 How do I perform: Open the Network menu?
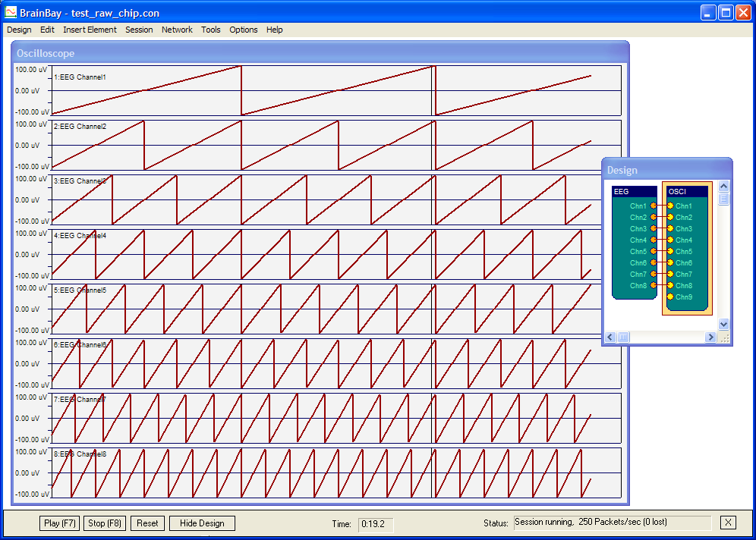[177, 30]
